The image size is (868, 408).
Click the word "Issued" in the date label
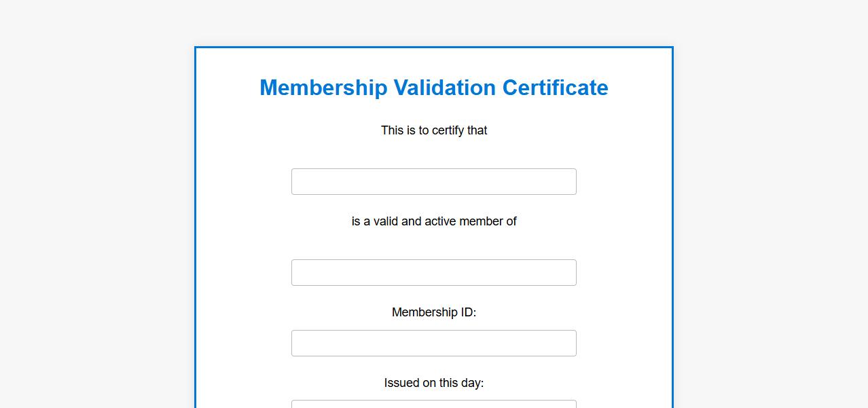tap(401, 383)
